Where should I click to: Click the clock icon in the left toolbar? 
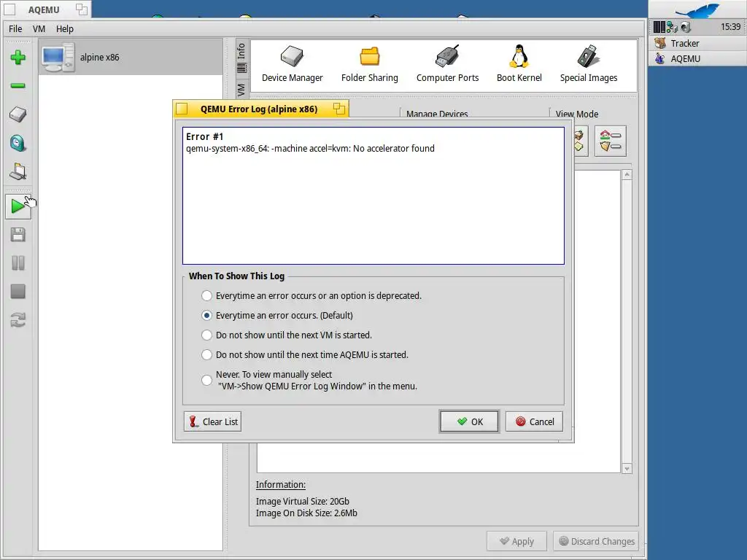tap(18, 143)
